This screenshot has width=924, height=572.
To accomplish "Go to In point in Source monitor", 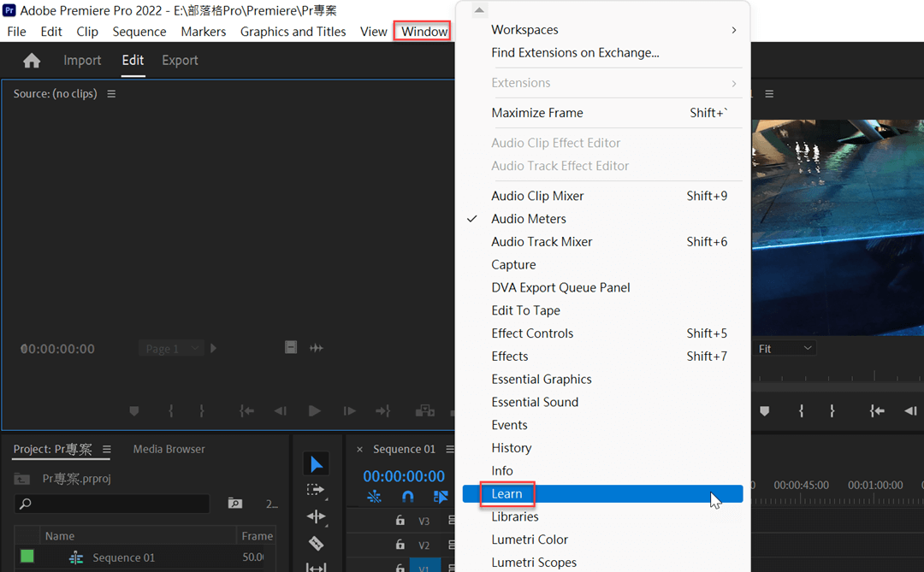I will 246,410.
